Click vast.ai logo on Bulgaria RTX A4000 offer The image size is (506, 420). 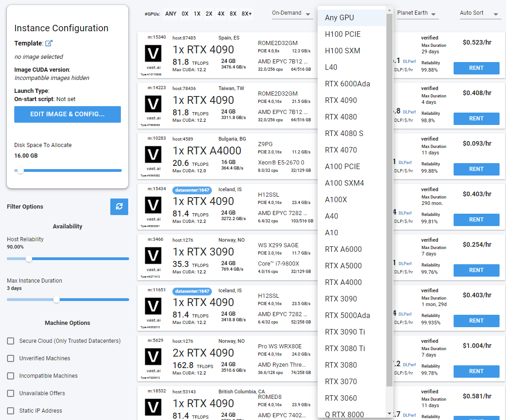(153, 154)
